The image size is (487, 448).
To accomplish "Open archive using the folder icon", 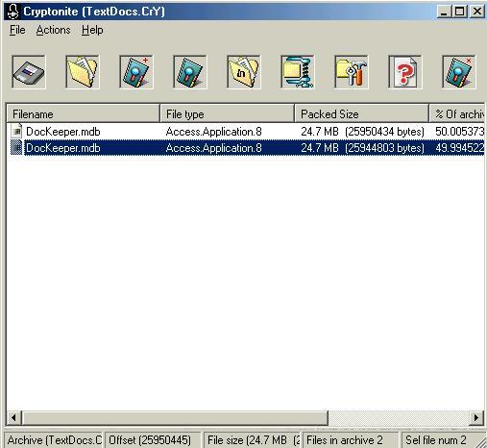I will click(83, 72).
